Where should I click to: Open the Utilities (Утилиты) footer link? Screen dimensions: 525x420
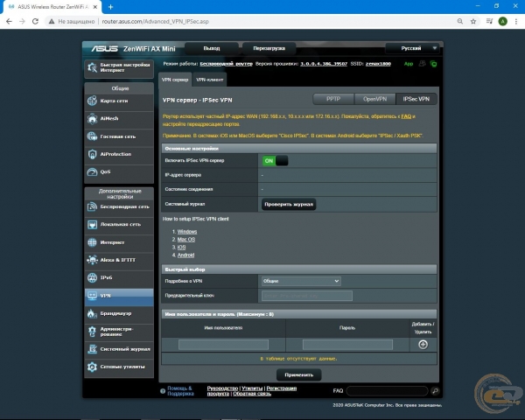252,388
